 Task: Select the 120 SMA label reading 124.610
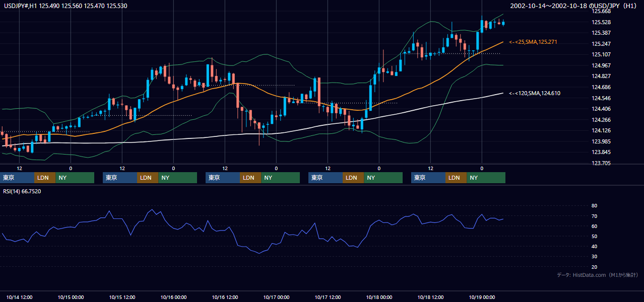click(535, 93)
